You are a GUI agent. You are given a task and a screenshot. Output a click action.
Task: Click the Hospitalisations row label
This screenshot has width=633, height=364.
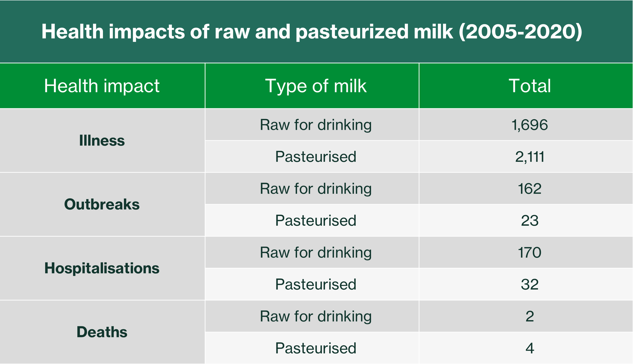click(x=102, y=268)
